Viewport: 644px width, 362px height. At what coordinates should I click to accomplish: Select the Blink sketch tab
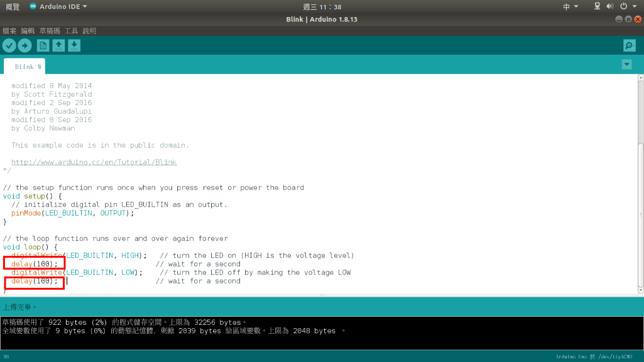coord(25,67)
